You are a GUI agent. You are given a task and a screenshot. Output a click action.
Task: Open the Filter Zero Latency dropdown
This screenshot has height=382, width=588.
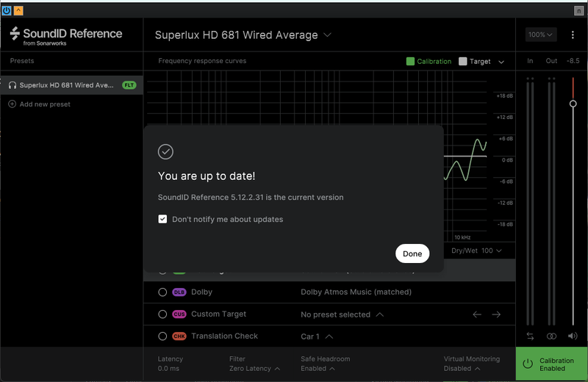(254, 369)
